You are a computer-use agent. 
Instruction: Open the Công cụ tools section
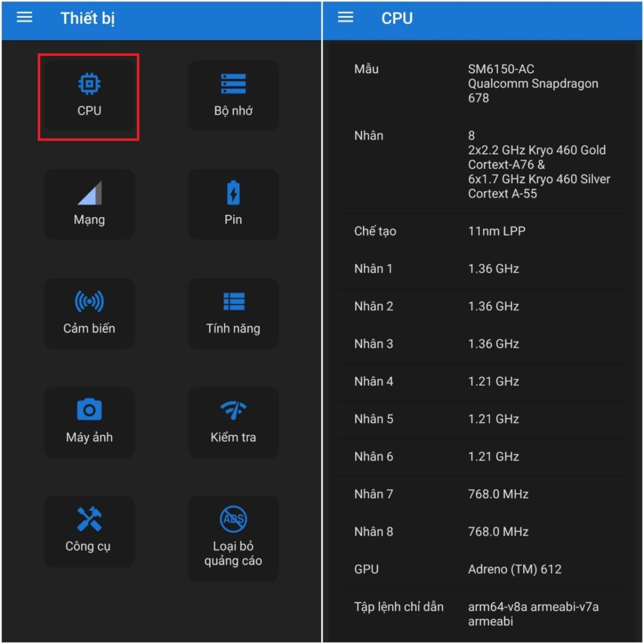click(x=89, y=531)
